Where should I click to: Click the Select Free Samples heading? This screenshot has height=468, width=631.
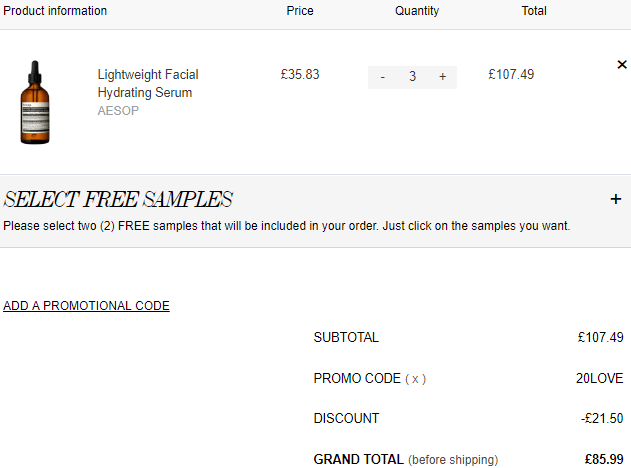[x=118, y=199]
